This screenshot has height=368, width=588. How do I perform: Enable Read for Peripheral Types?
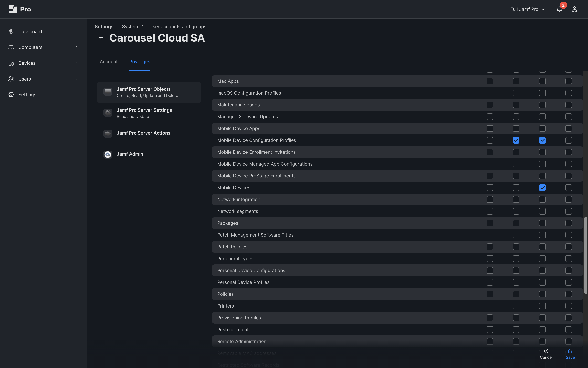click(516, 259)
